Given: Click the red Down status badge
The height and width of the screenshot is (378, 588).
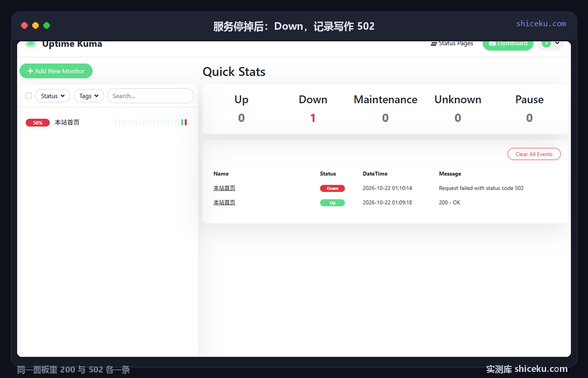Looking at the screenshot, I should click(x=332, y=188).
